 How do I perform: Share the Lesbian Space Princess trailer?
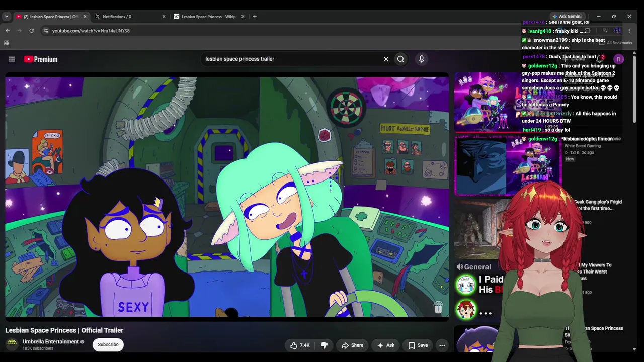(352, 345)
